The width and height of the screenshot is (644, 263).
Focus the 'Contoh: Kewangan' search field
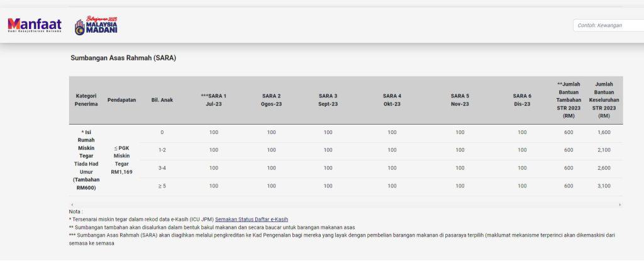click(609, 25)
